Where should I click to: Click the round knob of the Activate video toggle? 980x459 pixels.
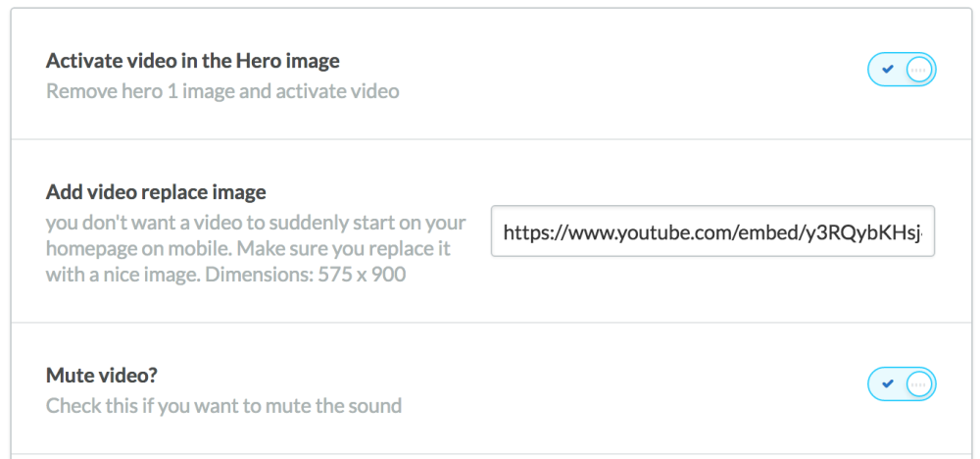[x=919, y=70]
